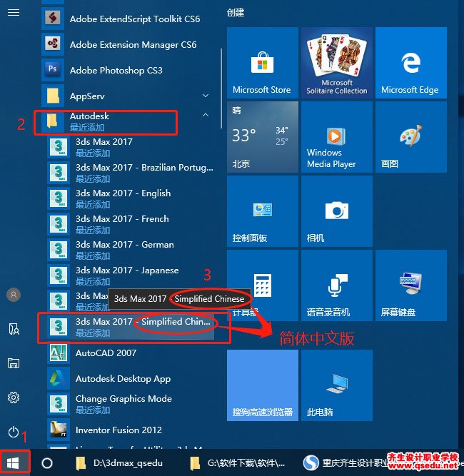This screenshot has width=464, height=476.
Task: Open the 控制面板 Control Panel tile
Action: (x=263, y=211)
